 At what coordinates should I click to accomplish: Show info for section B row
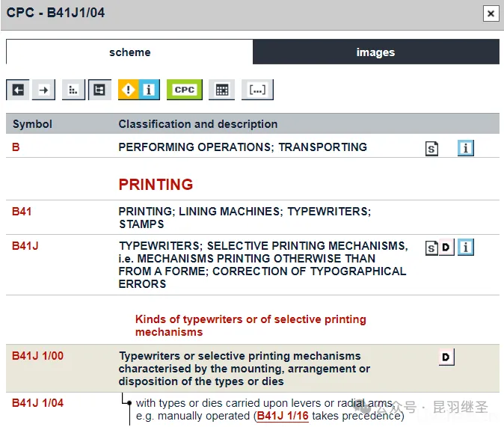[x=466, y=148]
